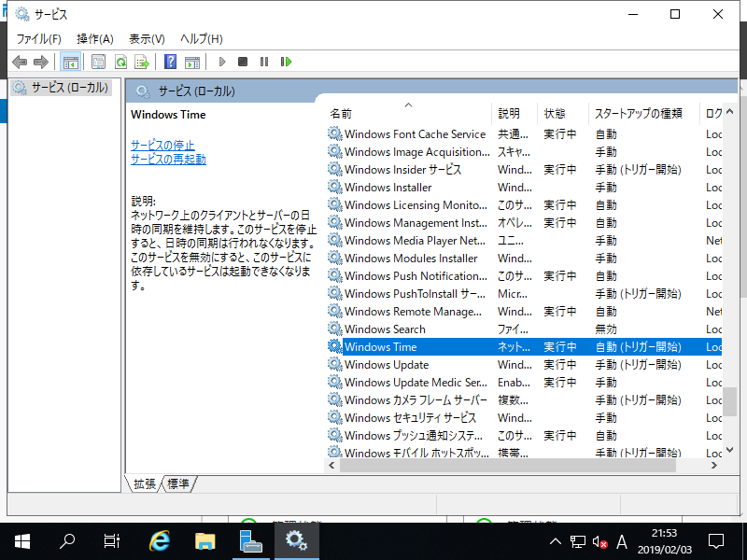747x560 pixels.
Task: Pause the service using the pause icon
Action: 266,62
